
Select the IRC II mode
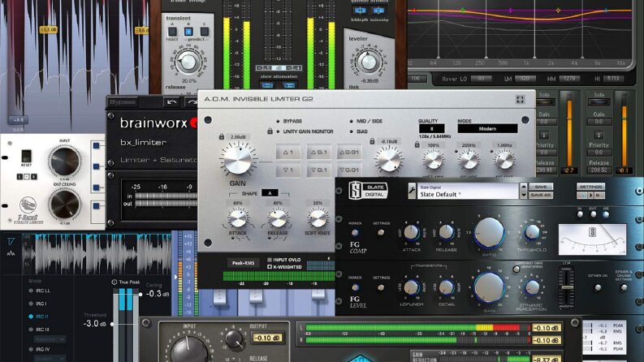[31, 317]
